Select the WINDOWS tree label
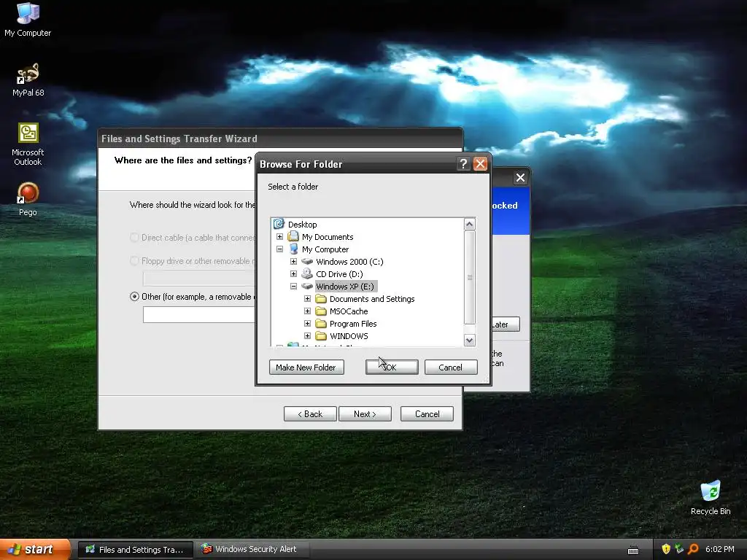 coord(349,335)
